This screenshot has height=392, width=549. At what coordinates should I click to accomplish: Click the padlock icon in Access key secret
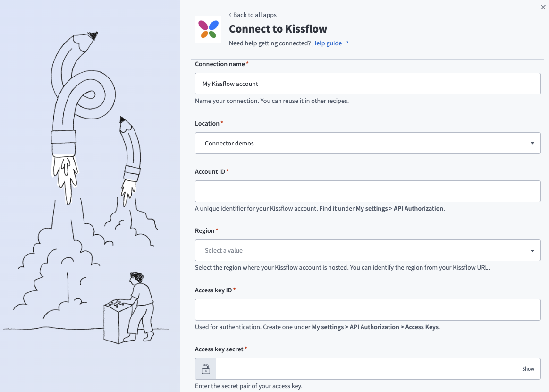pyautogui.click(x=206, y=369)
